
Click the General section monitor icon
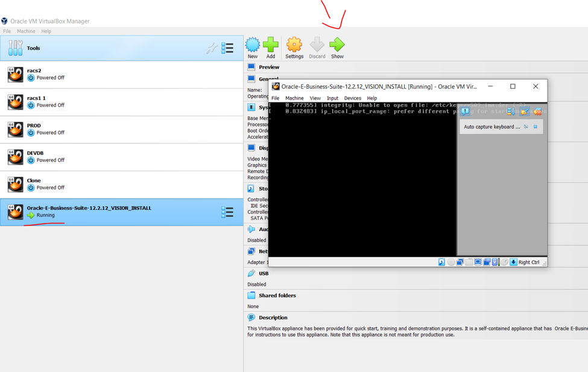pyautogui.click(x=251, y=79)
